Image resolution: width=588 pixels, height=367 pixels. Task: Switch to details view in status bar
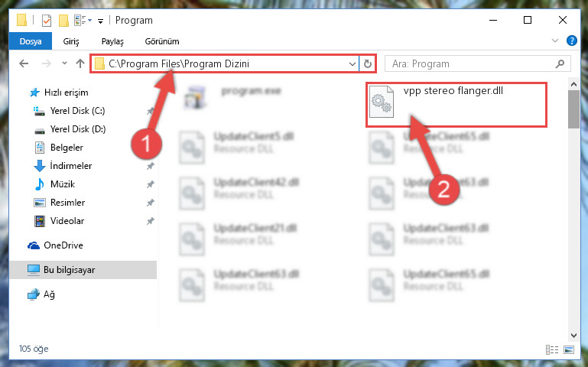(x=551, y=349)
